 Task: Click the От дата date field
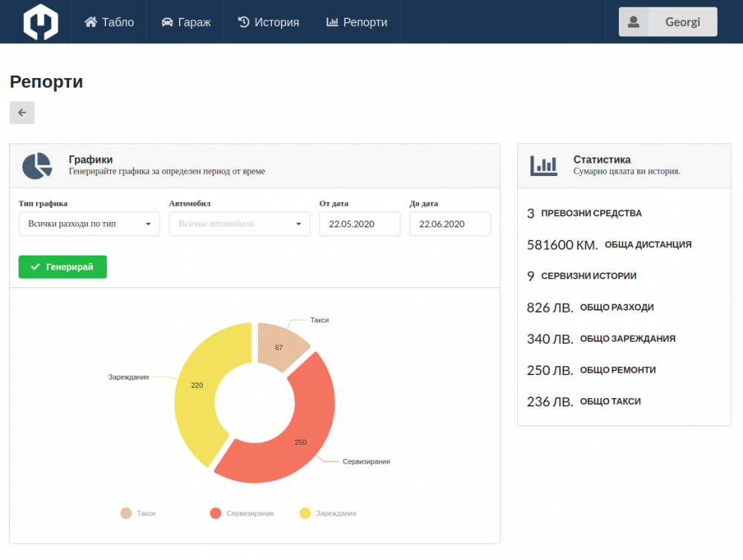360,224
